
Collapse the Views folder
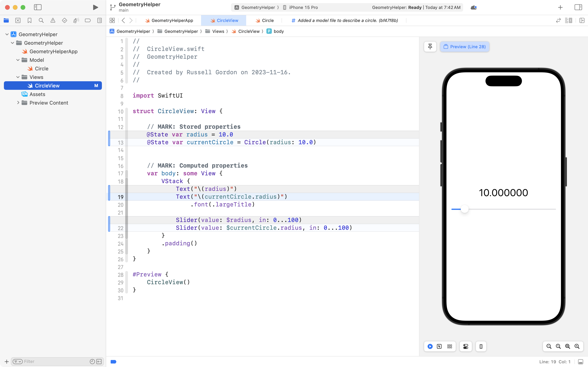tap(17, 77)
